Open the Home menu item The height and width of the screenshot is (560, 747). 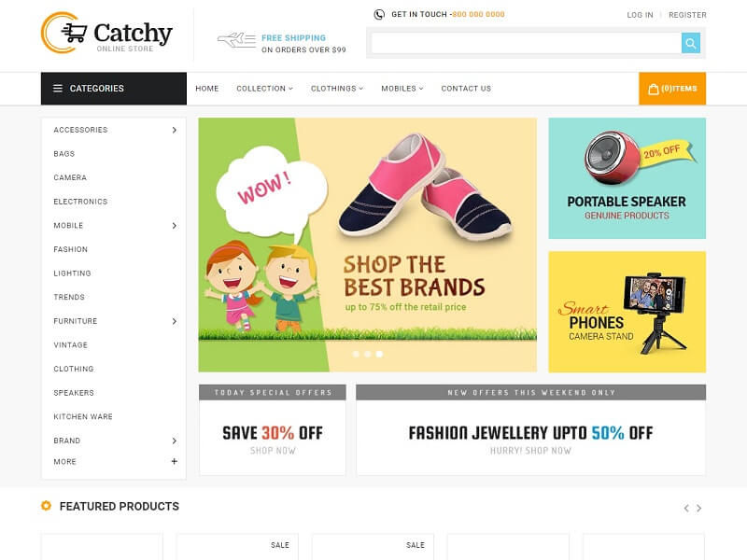(206, 89)
